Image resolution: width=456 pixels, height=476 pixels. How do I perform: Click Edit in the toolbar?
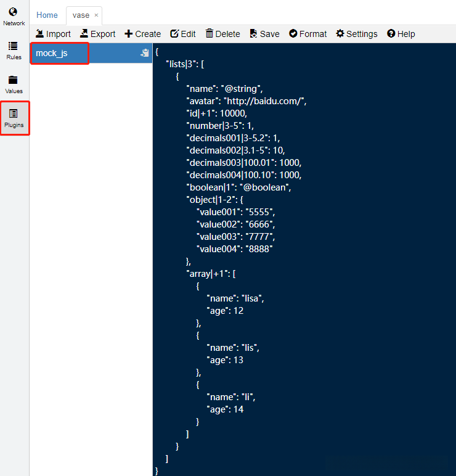coord(182,34)
